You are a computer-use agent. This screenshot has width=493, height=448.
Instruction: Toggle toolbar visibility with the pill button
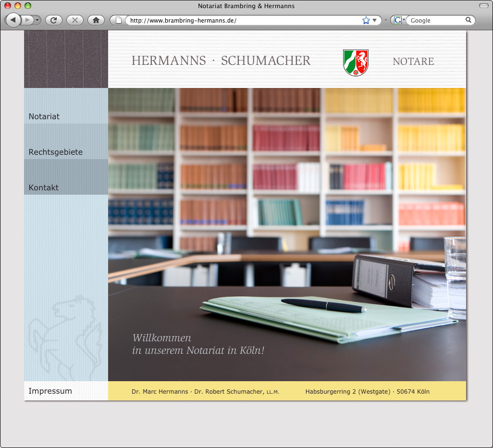click(x=483, y=6)
